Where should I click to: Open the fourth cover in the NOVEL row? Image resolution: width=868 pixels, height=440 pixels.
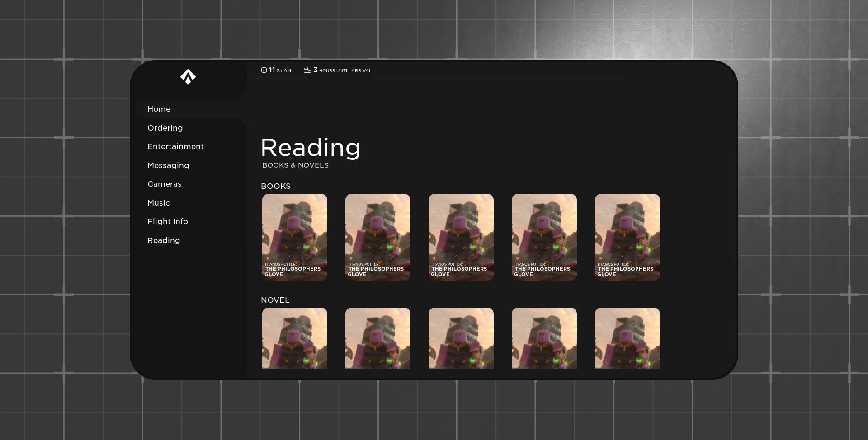(x=544, y=338)
